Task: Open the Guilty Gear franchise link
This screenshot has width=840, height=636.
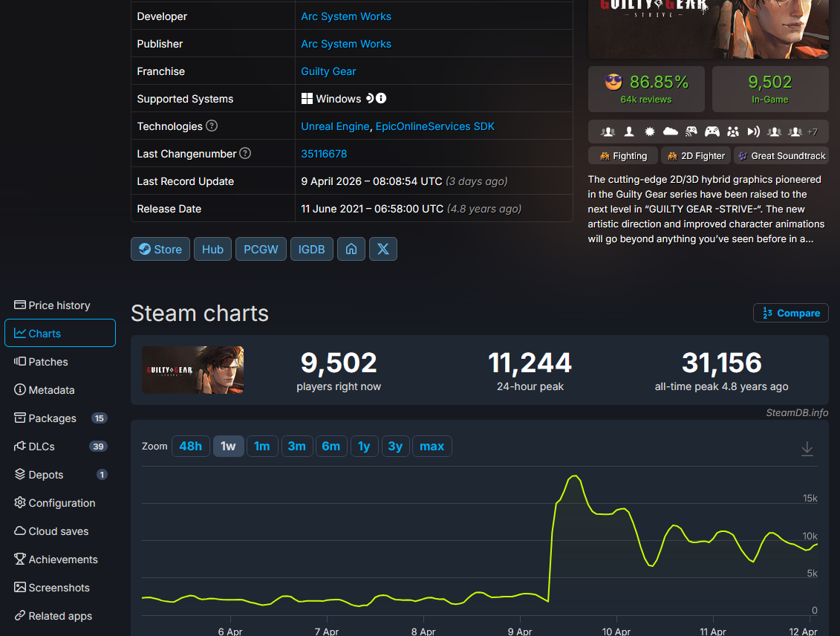Action: point(328,71)
